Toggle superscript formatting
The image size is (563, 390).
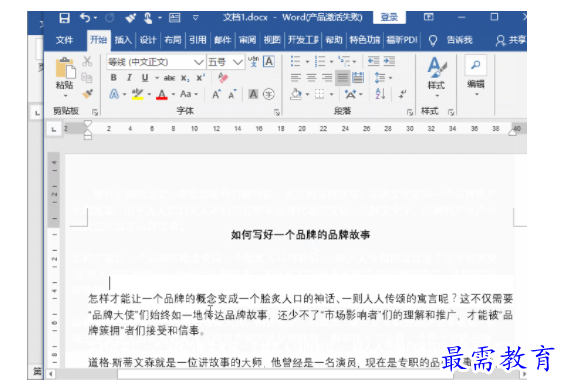[x=200, y=78]
